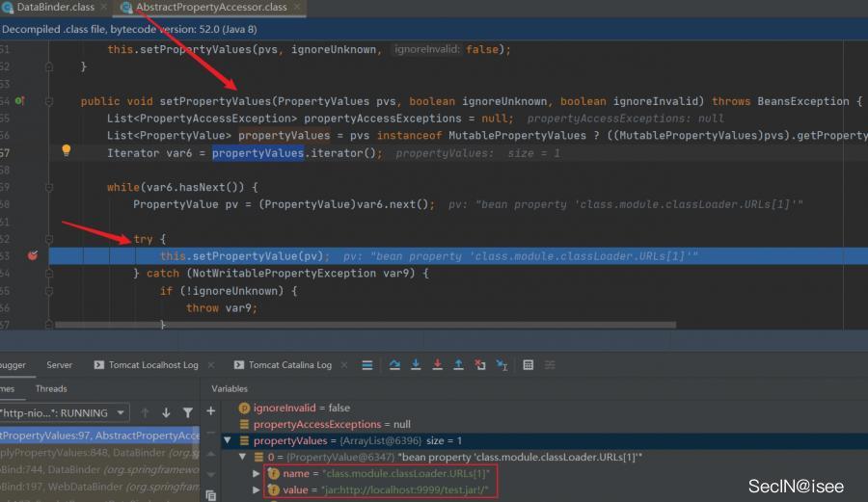The width and height of the screenshot is (868, 502).
Task: Click the Step Over debug icon
Action: click(x=394, y=365)
